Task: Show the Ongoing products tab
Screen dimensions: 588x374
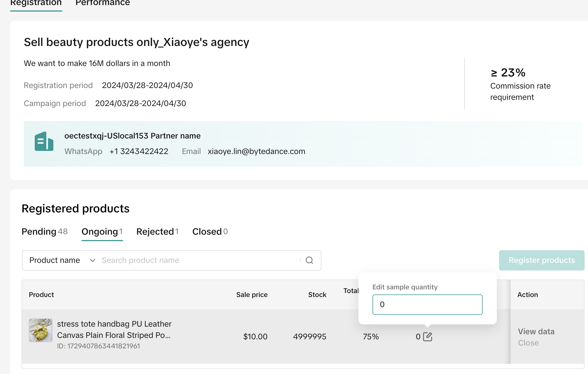Action: pyautogui.click(x=102, y=232)
